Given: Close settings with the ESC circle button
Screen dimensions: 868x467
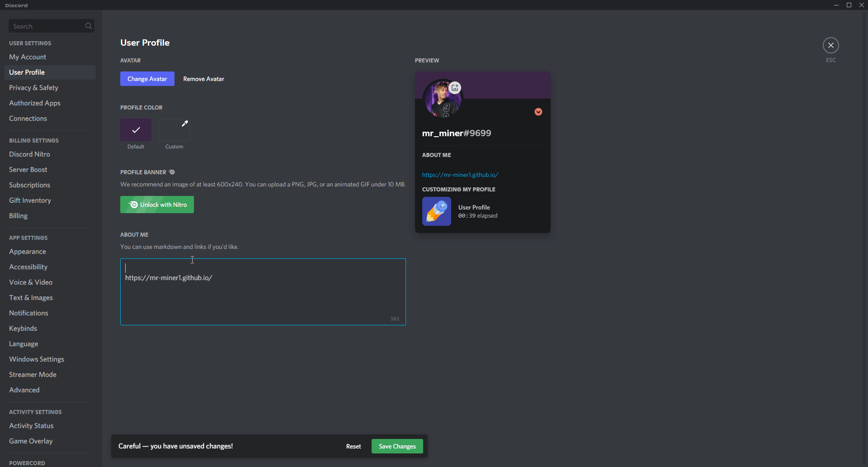Looking at the screenshot, I should tap(830, 45).
